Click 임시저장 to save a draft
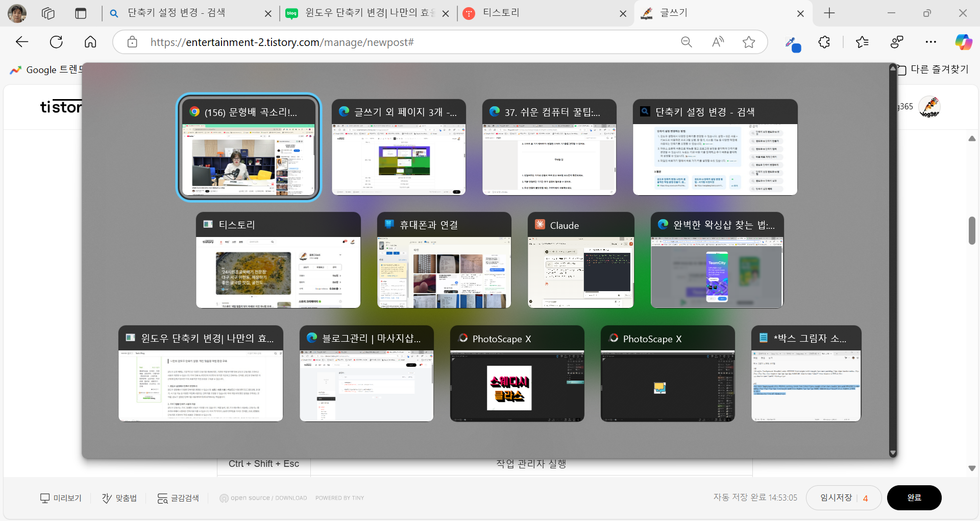This screenshot has height=521, width=980. pyautogui.click(x=836, y=498)
